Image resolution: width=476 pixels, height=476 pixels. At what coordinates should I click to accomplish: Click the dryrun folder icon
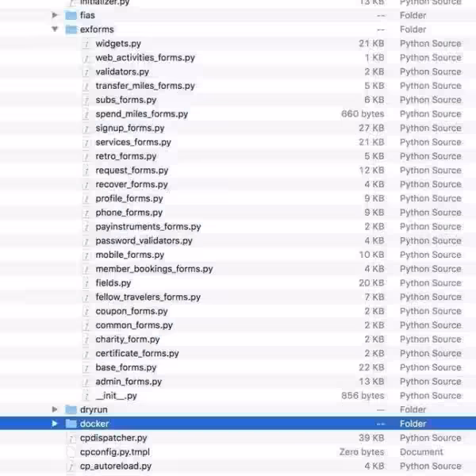(x=71, y=409)
